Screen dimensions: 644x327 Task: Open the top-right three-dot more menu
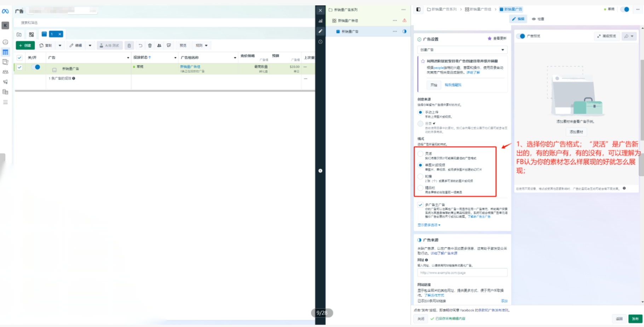click(x=638, y=9)
